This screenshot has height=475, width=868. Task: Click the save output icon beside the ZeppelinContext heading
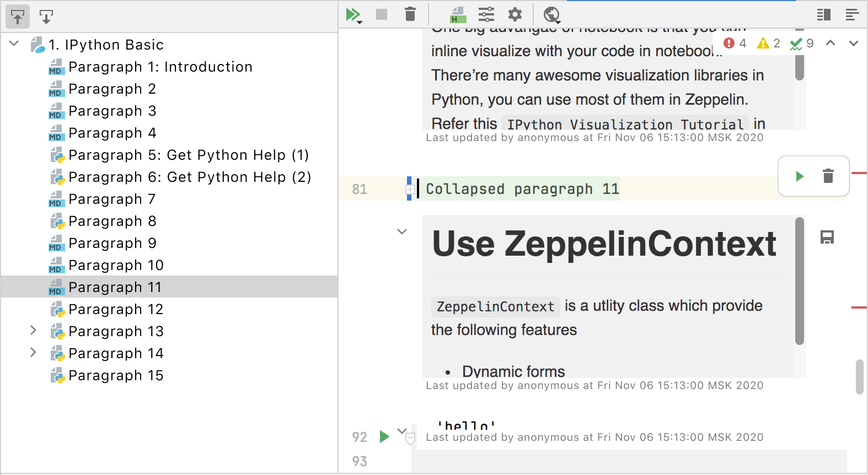click(x=827, y=237)
